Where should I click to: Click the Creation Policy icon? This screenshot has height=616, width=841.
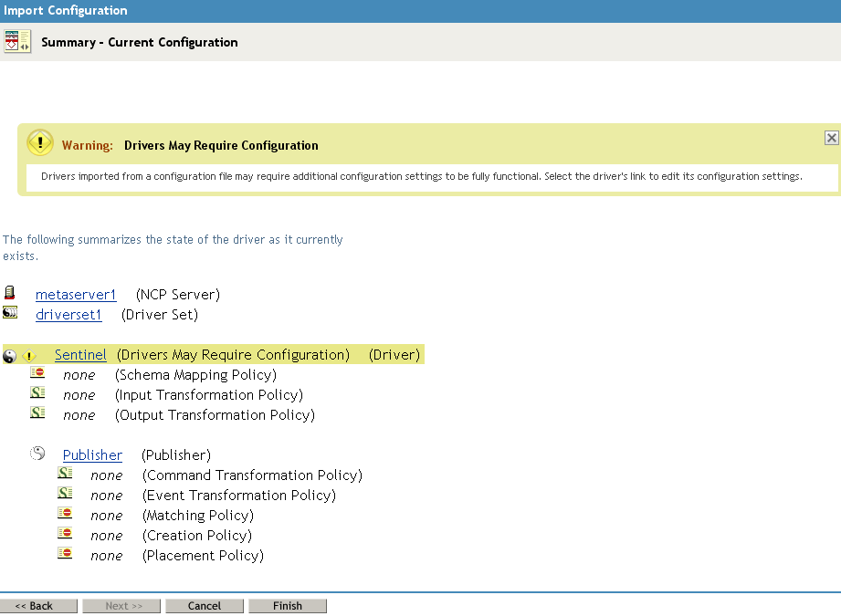click(65, 533)
